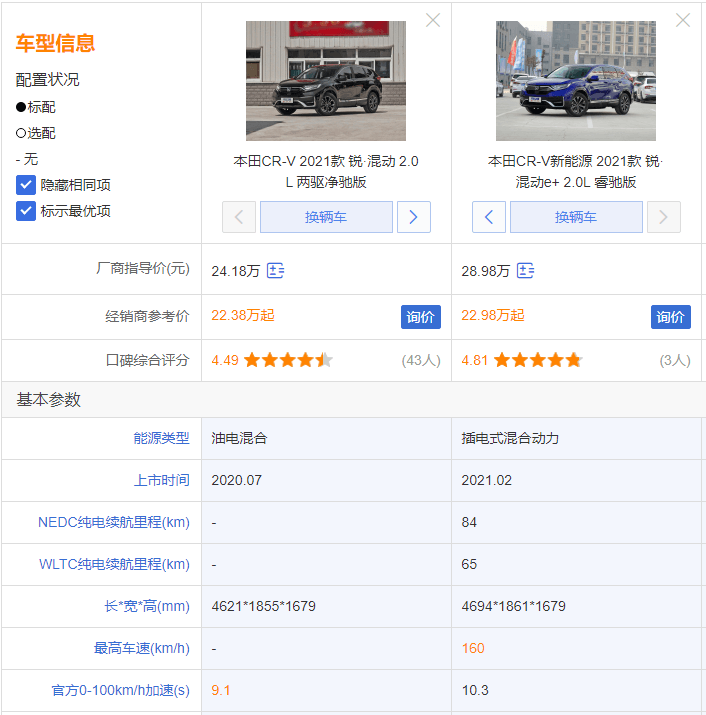Click the highlighted 9.1 acceleration value
The image size is (706, 715).
coord(220,690)
